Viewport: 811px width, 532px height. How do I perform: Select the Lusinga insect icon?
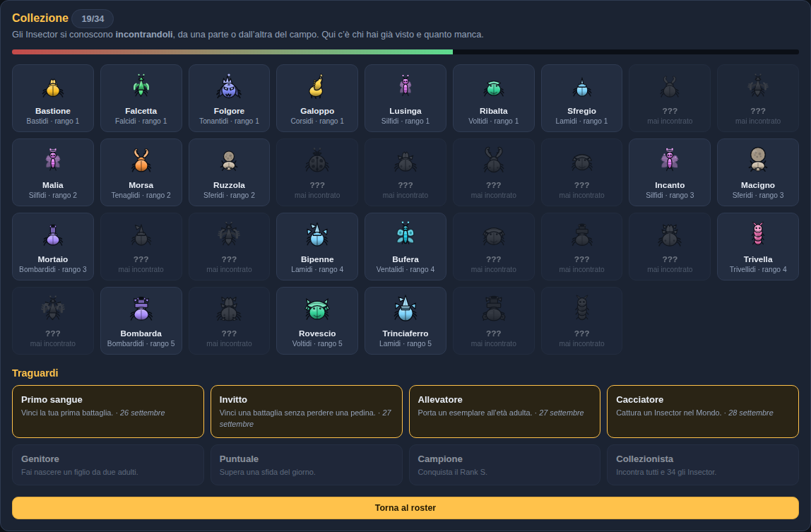point(405,86)
